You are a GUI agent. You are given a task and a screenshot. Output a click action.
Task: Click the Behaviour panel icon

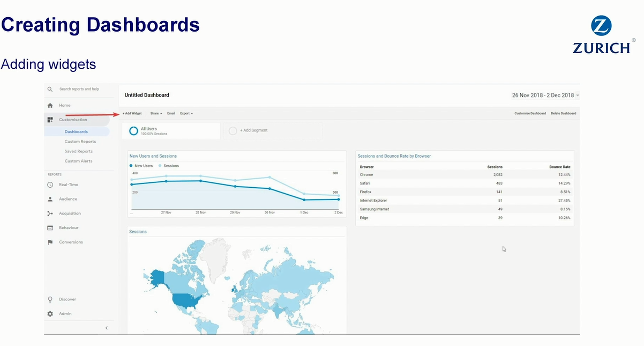(x=50, y=228)
